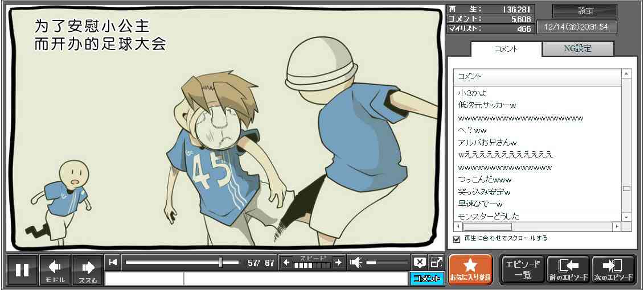The height and width of the screenshot is (290, 644).
Task: Add to favorites with the star button
Action: point(470,270)
